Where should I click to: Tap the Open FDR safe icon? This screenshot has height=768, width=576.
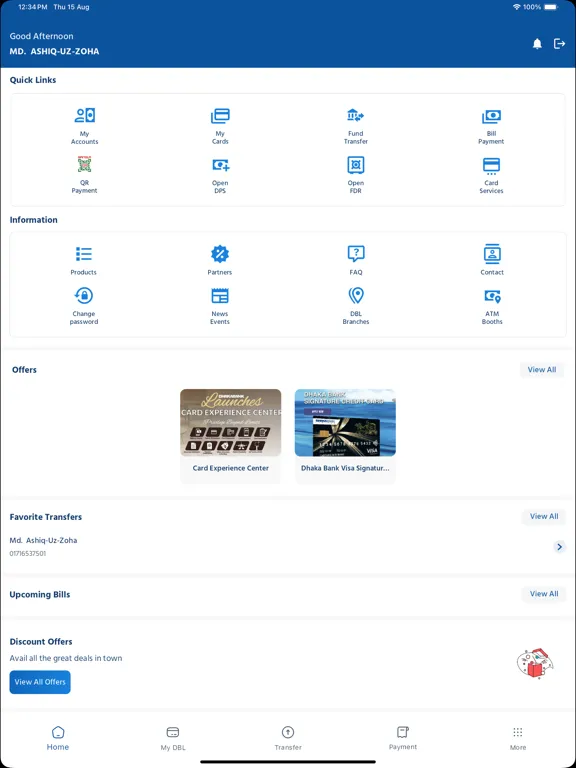356,165
